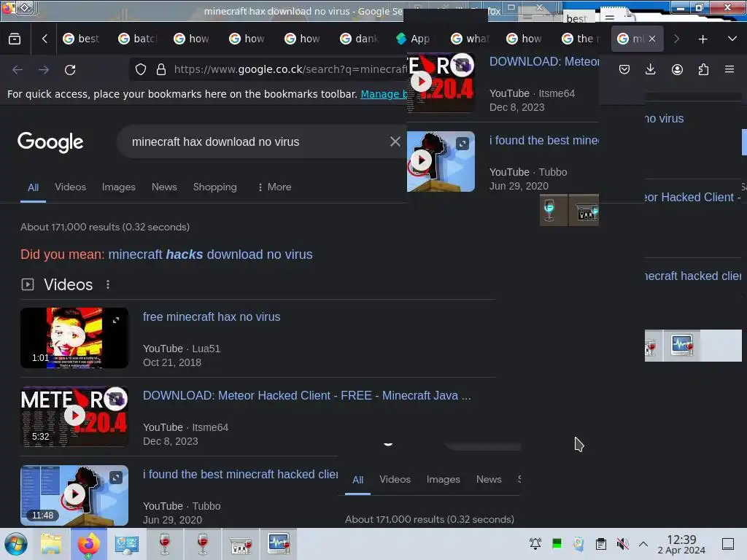Select the All search filter
This screenshot has width=747, height=560.
click(33, 187)
